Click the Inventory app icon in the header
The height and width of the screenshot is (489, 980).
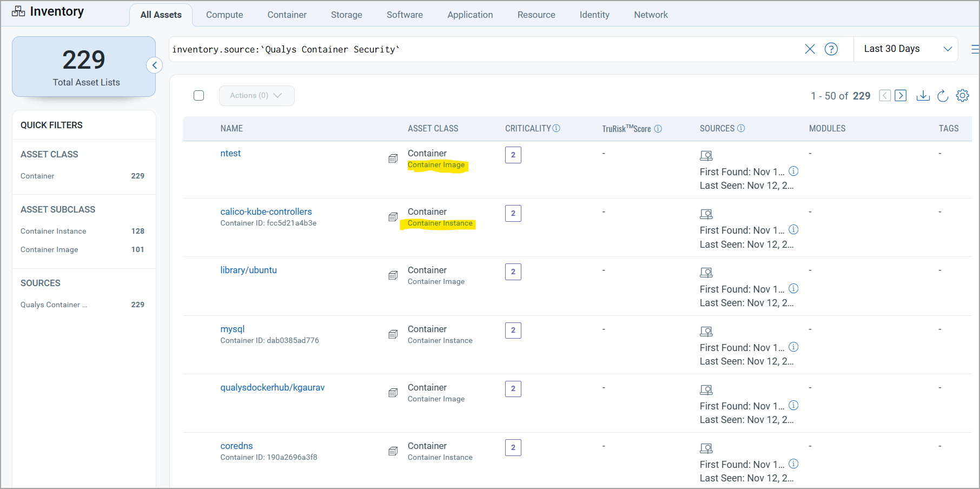click(x=18, y=11)
